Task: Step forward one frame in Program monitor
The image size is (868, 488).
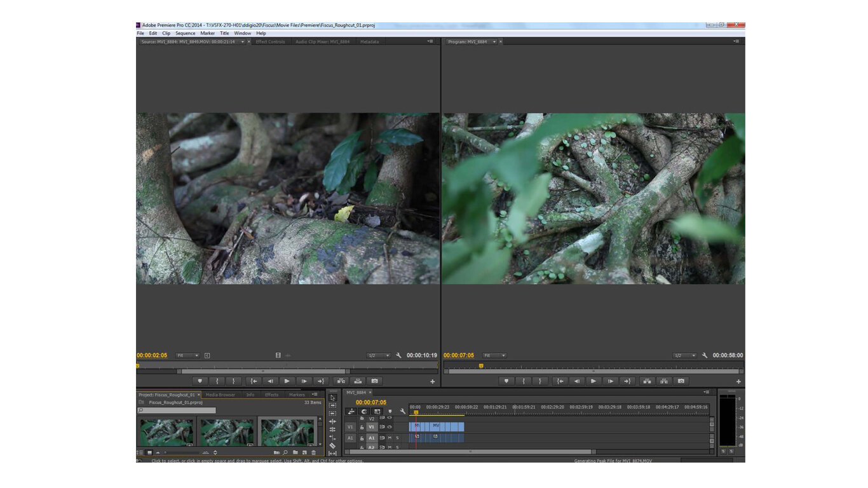Action: [x=610, y=381]
